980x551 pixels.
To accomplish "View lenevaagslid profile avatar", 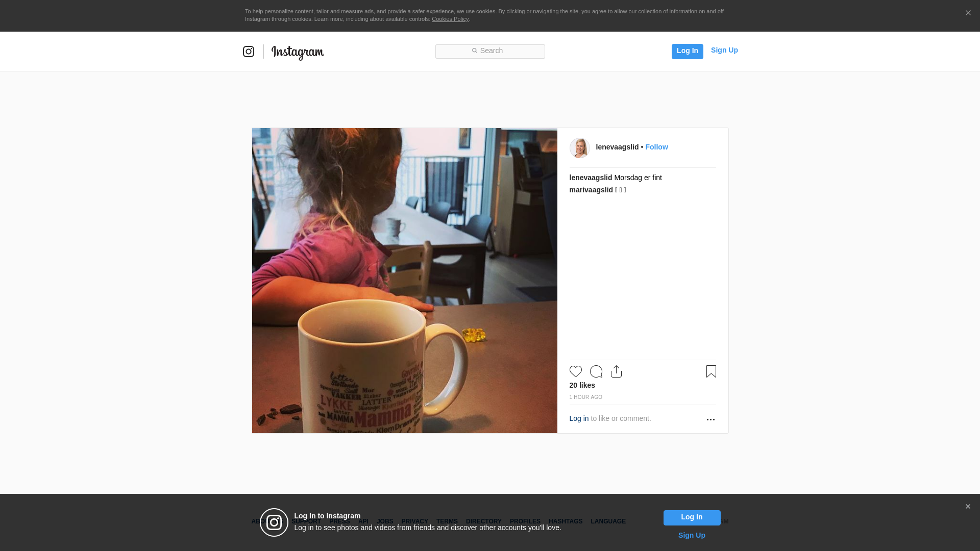I will click(579, 148).
